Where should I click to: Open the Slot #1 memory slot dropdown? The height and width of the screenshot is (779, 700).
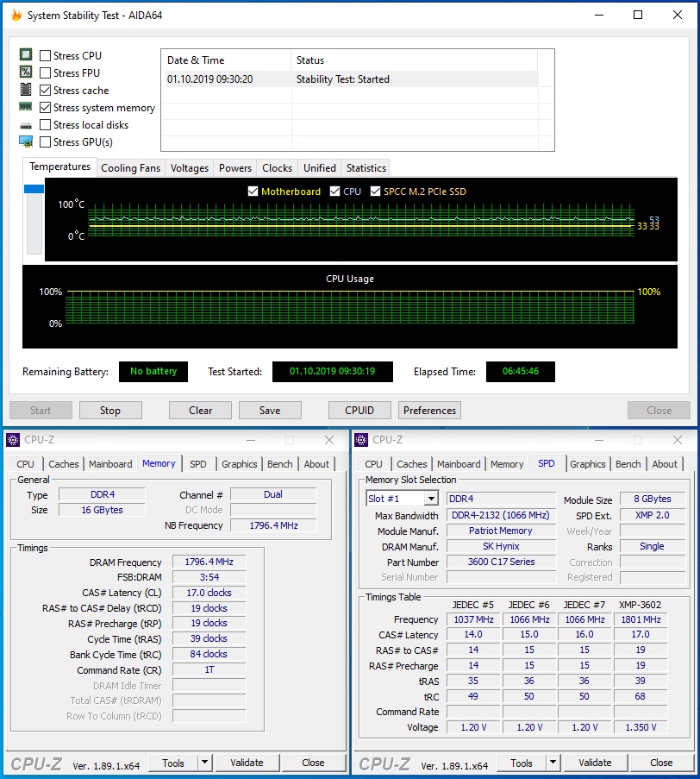(431, 499)
